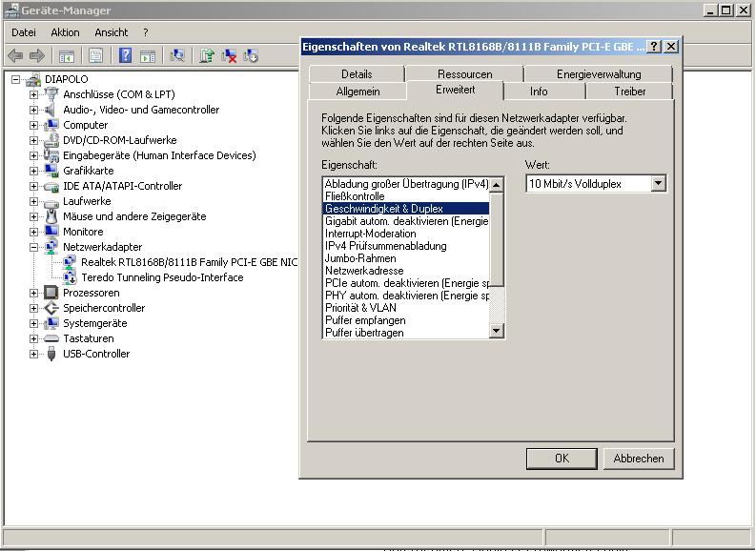
Task: Expand Eingabegeräte (Human Interface Devices)
Action: pyautogui.click(x=33, y=155)
